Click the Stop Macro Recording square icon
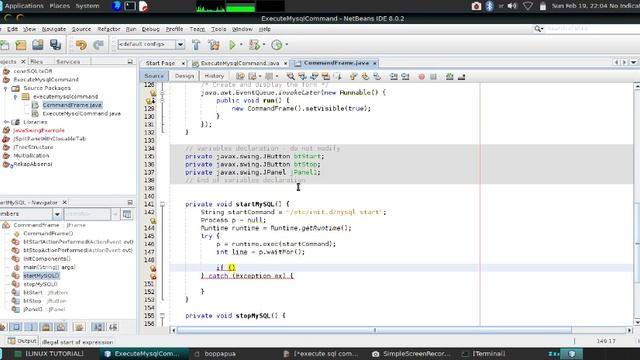The height and width of the screenshot is (360, 640). 433,76
